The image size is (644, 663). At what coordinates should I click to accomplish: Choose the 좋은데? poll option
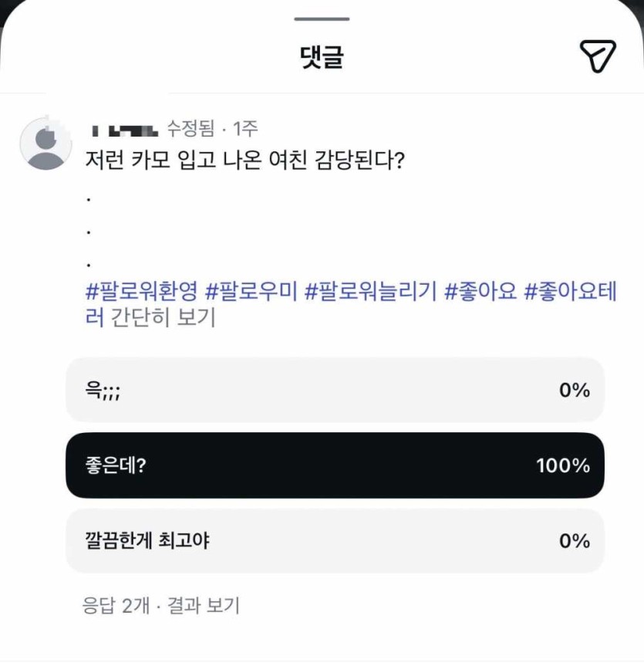coord(335,465)
